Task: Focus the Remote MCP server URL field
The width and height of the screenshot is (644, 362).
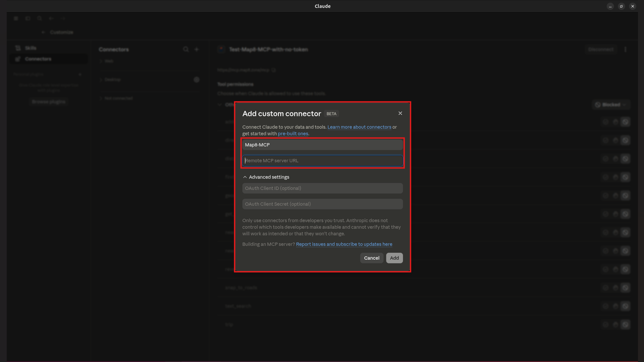Action: coord(323,161)
